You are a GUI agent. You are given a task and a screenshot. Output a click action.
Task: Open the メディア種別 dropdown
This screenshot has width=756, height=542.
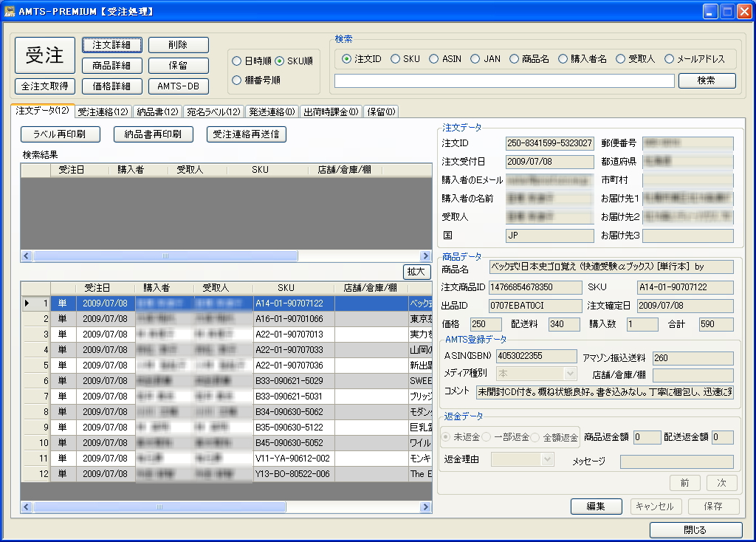pos(571,373)
